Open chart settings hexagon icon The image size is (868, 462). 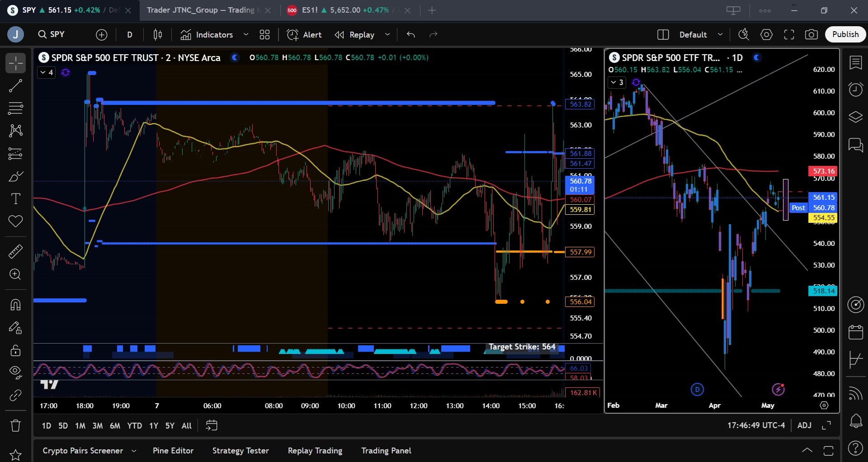(766, 34)
